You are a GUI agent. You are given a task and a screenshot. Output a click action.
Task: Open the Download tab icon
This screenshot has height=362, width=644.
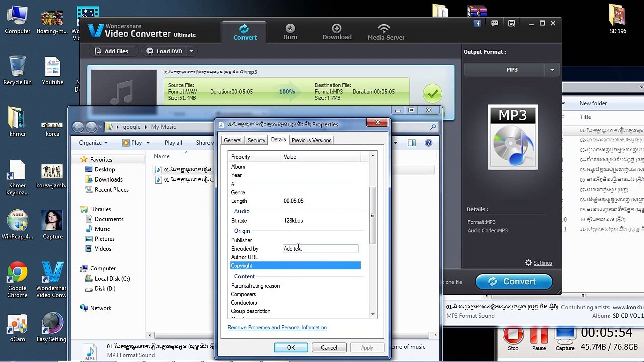tap(337, 28)
